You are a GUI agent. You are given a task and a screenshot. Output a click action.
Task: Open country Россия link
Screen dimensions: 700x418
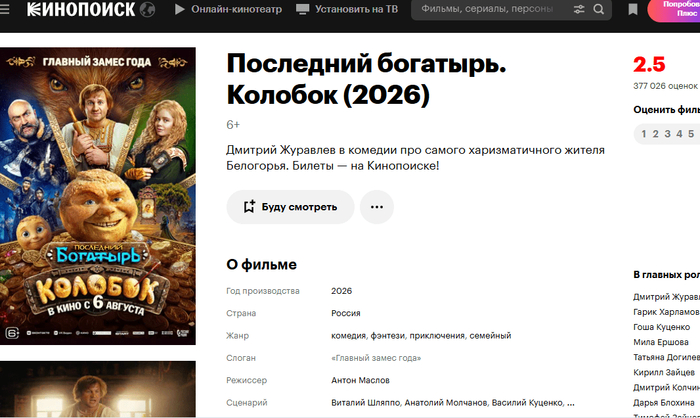(x=346, y=313)
